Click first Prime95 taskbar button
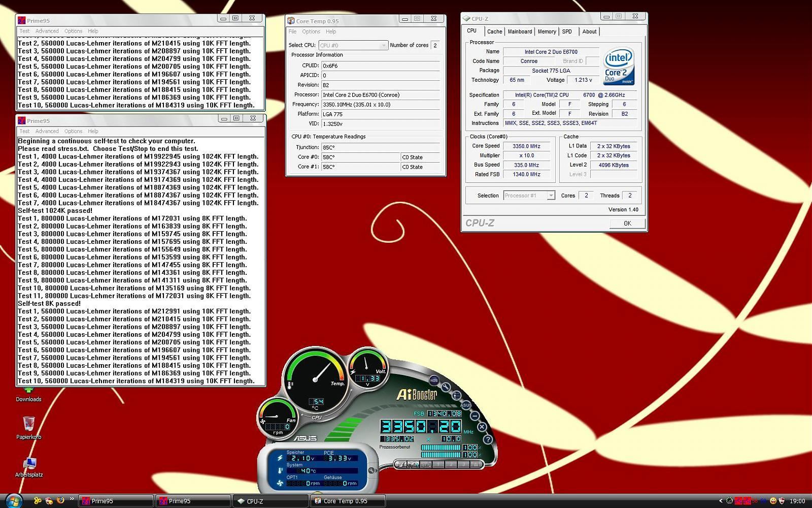Viewport: 812px width, 508px height. click(x=116, y=501)
